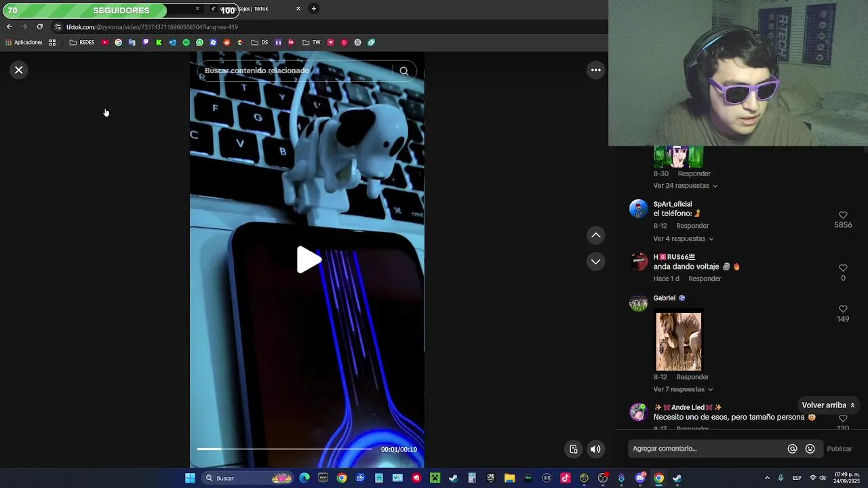Open the three-dots more options menu

[x=595, y=70]
